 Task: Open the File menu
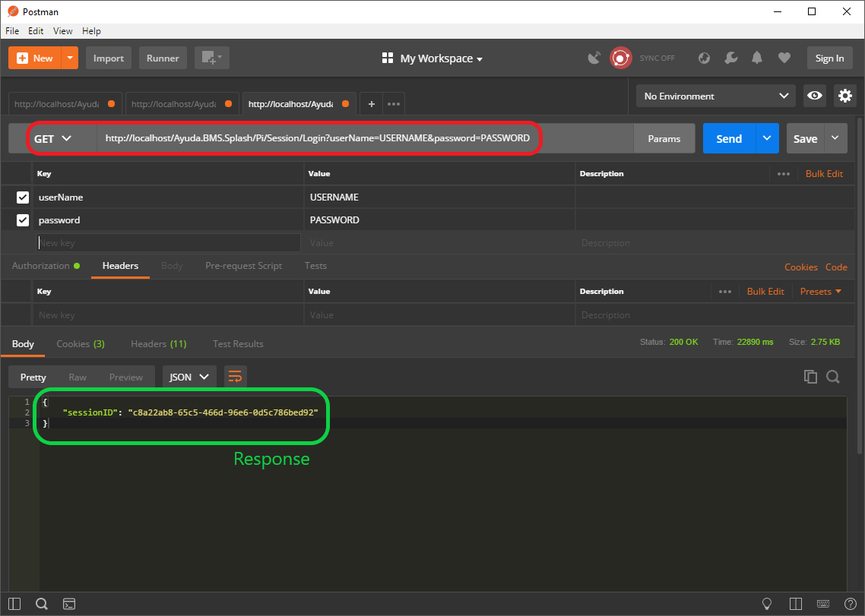tap(12, 31)
